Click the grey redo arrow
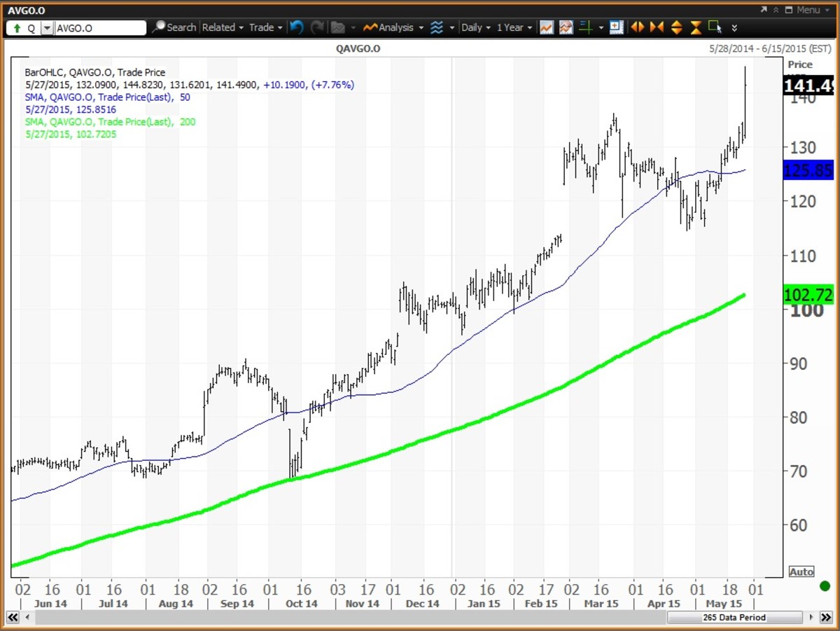The height and width of the screenshot is (631, 840). coord(317,27)
